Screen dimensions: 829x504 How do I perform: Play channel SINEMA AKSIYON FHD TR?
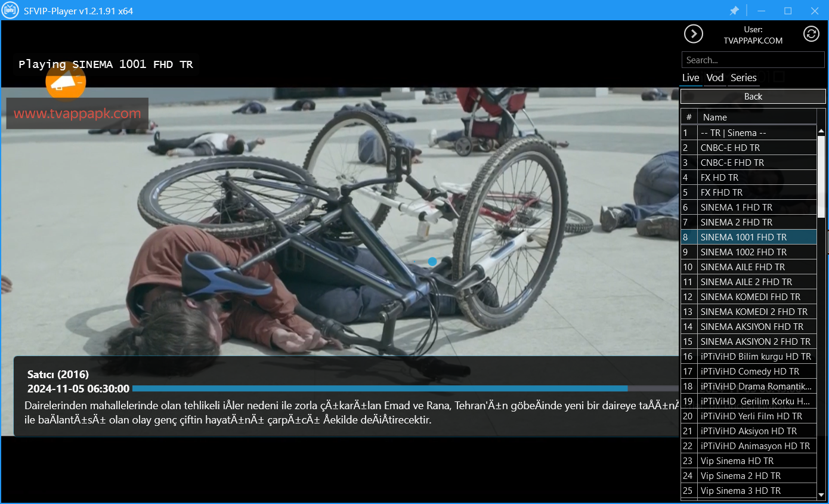coord(748,326)
